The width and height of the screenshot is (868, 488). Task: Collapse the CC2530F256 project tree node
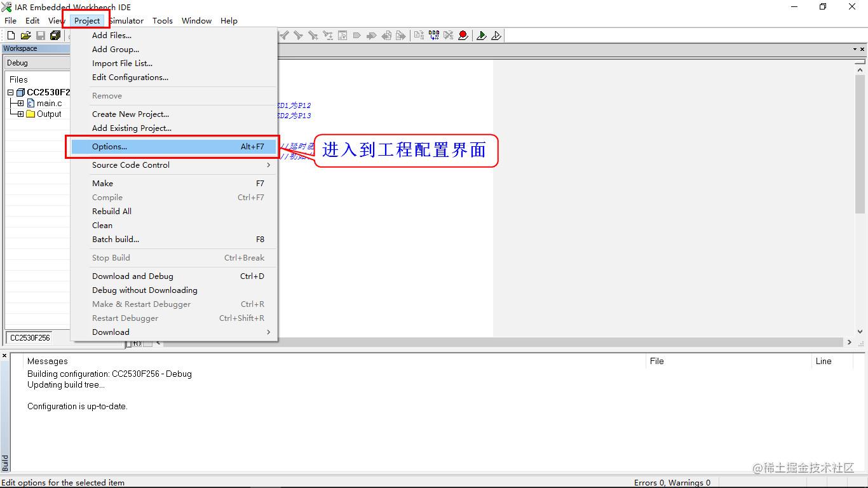(x=10, y=92)
